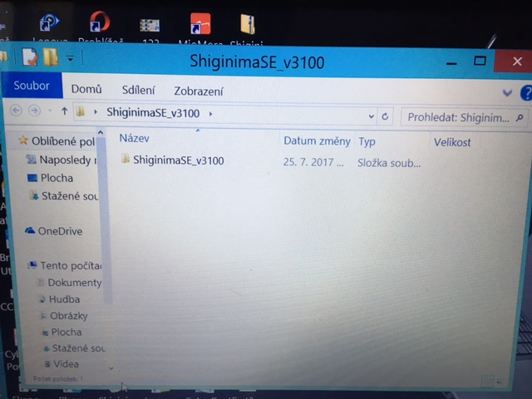Screen dimensions: 532x399
Task: Go up one folder level
Action: pyautogui.click(x=65, y=111)
